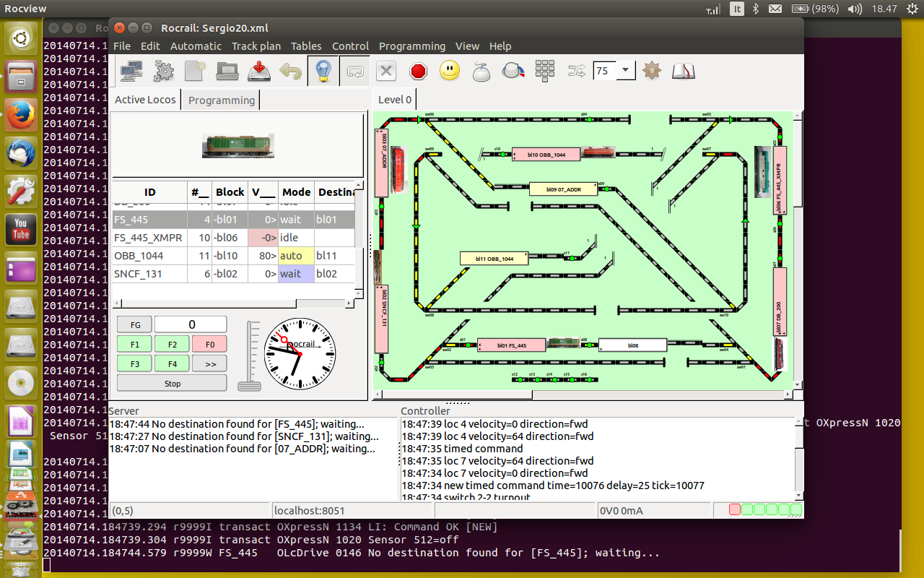Toggle automatic mode loop button
The width and height of the screenshot is (924, 578).
[x=354, y=71]
